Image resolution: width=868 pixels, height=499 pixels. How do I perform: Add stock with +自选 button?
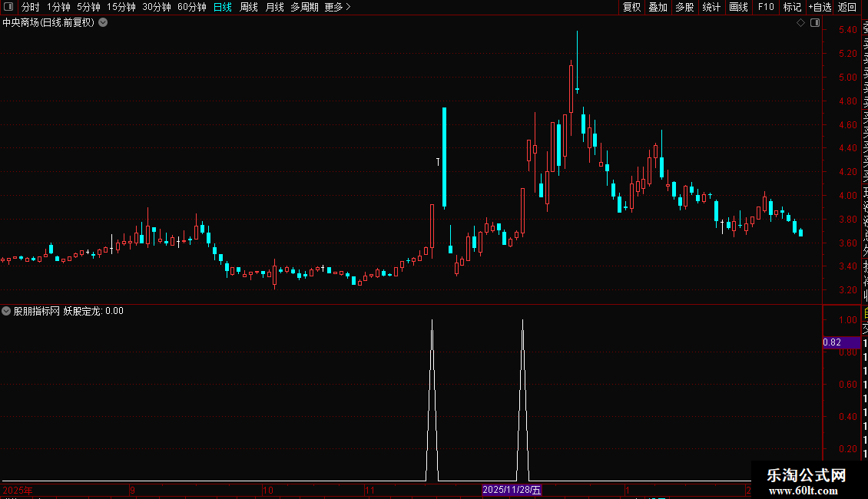click(820, 7)
